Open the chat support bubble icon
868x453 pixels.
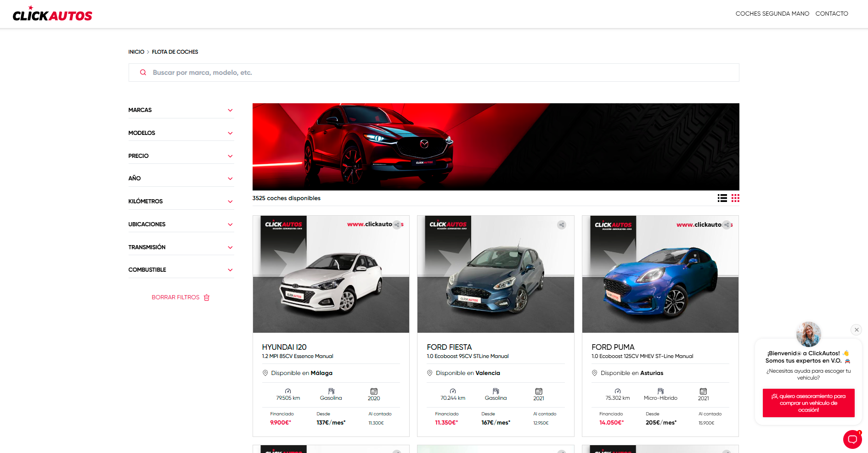tap(852, 439)
